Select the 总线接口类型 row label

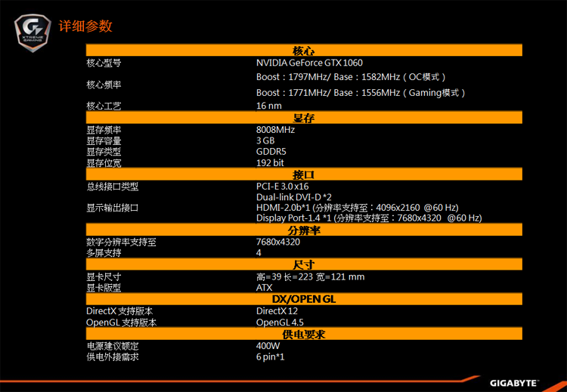click(x=113, y=187)
